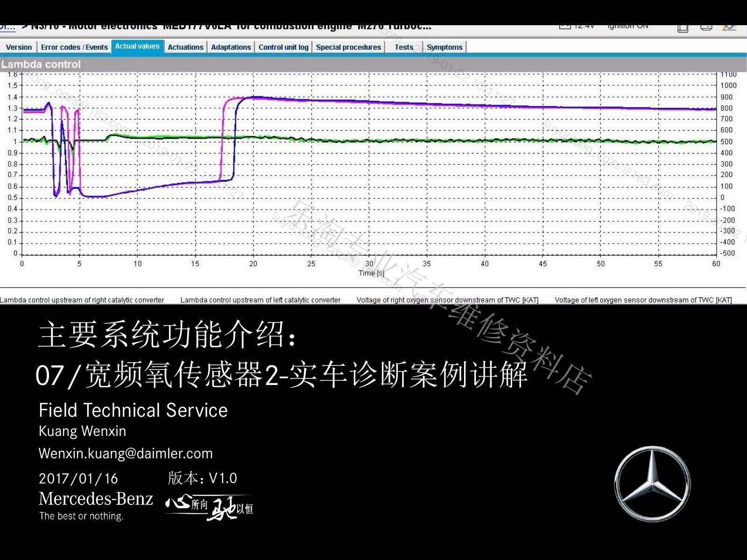Switch to Error codes / Events tab
Image resolution: width=747 pixels, height=560 pixels.
point(74,47)
